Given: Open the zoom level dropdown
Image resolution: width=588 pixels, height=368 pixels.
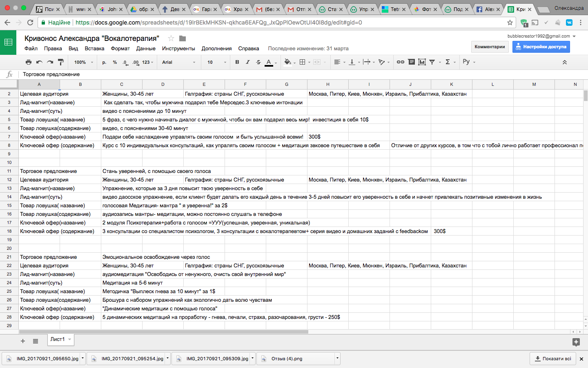Looking at the screenshot, I should (x=84, y=62).
